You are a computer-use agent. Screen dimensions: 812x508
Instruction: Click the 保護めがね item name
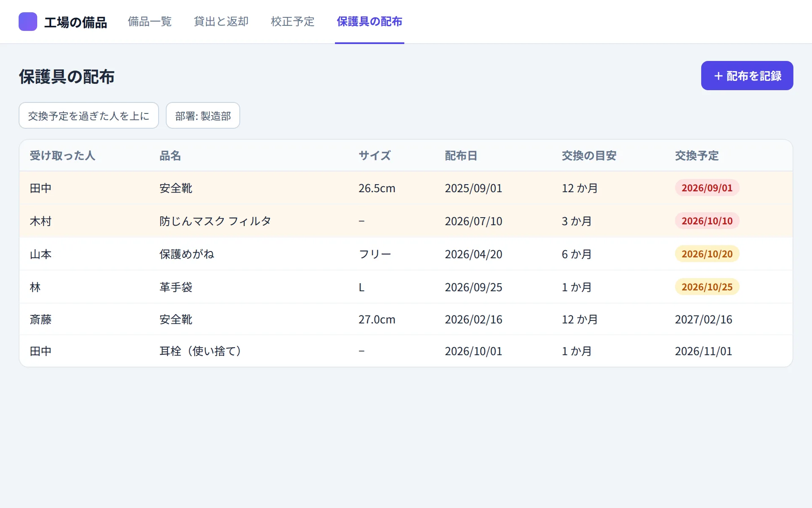pos(187,254)
